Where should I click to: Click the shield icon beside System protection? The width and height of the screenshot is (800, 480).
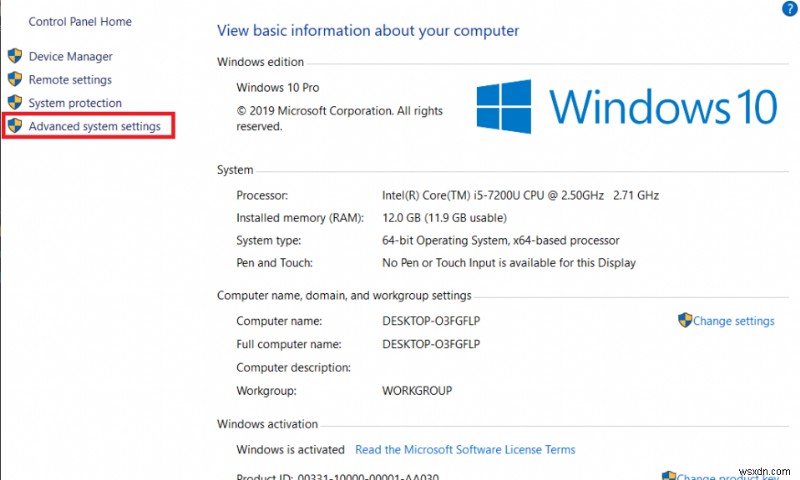(x=14, y=102)
